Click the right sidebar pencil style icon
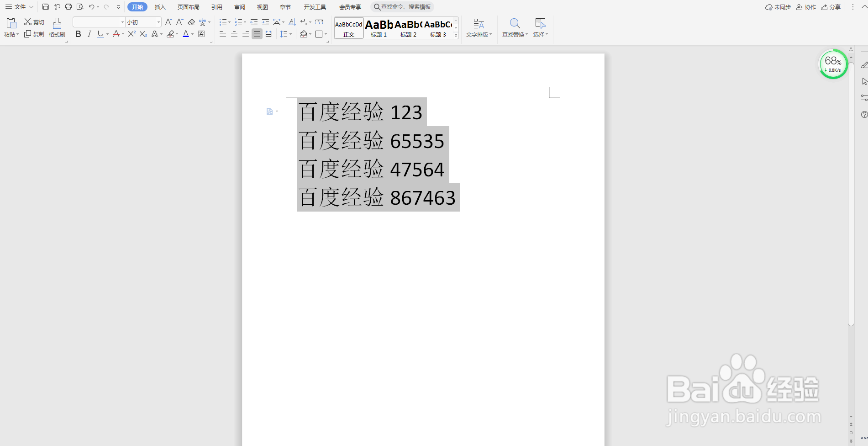The image size is (868, 446). (864, 65)
